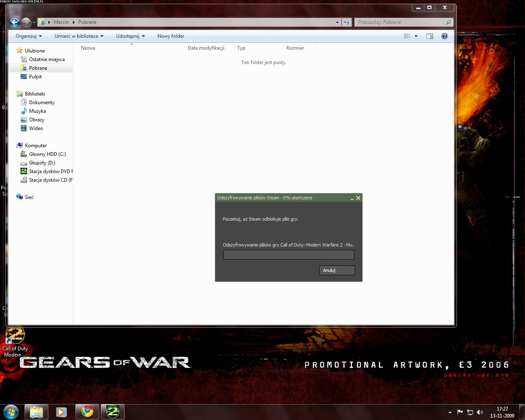Open the help question mark icon

coord(444,36)
